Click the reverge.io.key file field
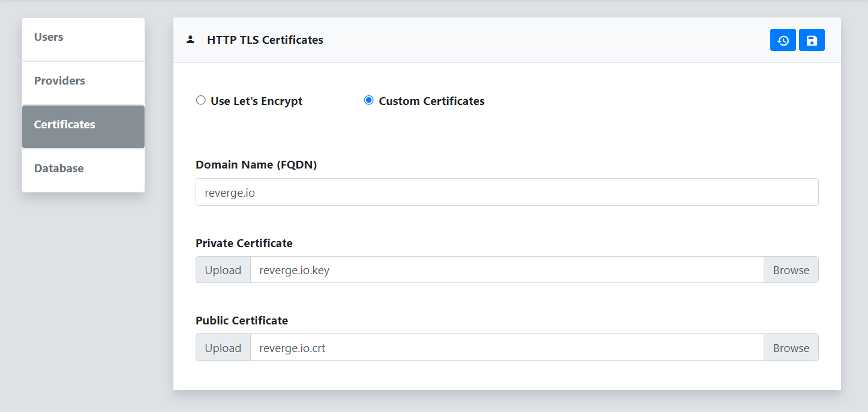Viewport: 868px width, 412px height. (507, 270)
